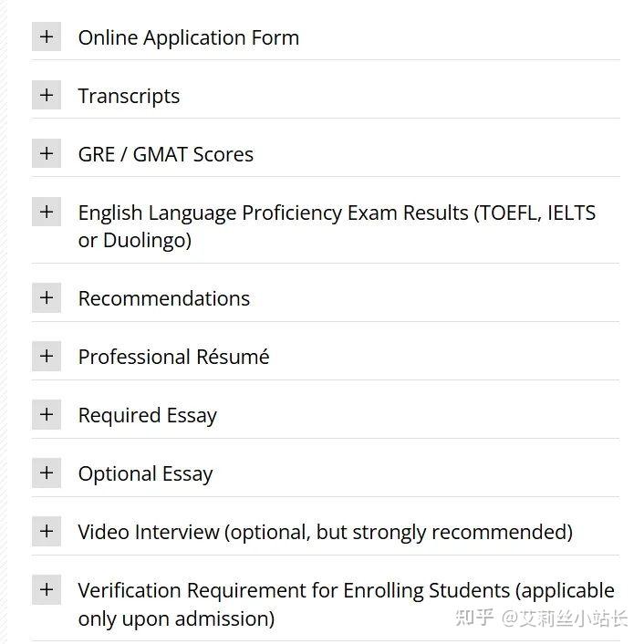Click the Required Essay title
This screenshot has width=644, height=644.
[147, 415]
